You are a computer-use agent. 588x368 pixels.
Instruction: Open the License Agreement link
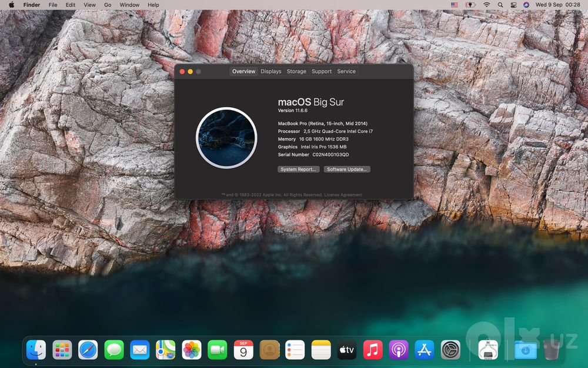(343, 195)
